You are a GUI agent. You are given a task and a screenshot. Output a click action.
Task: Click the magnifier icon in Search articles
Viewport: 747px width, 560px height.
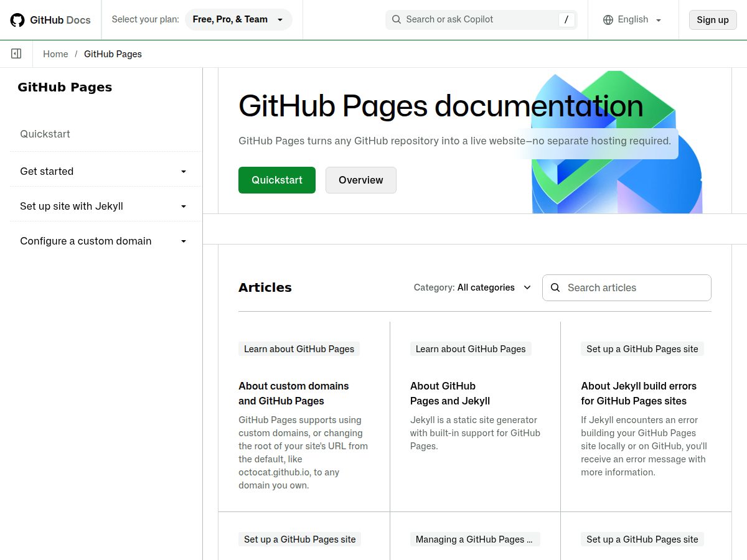[x=556, y=288]
